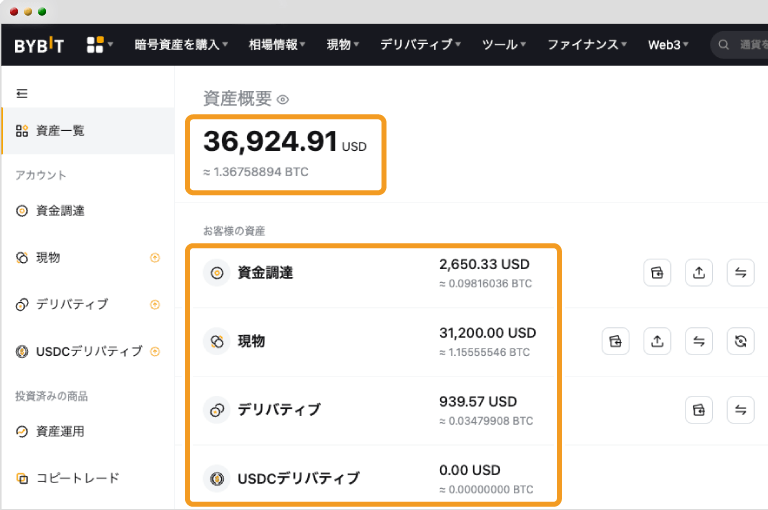Expand the ファイナンス menu
This screenshot has height=510, width=768.
[x=587, y=45]
